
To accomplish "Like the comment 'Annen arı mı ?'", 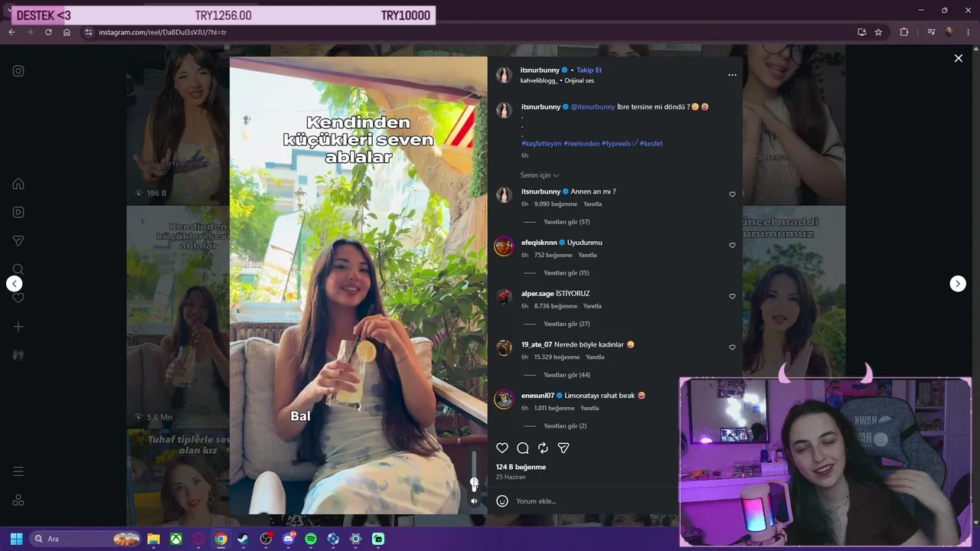I will click(732, 194).
